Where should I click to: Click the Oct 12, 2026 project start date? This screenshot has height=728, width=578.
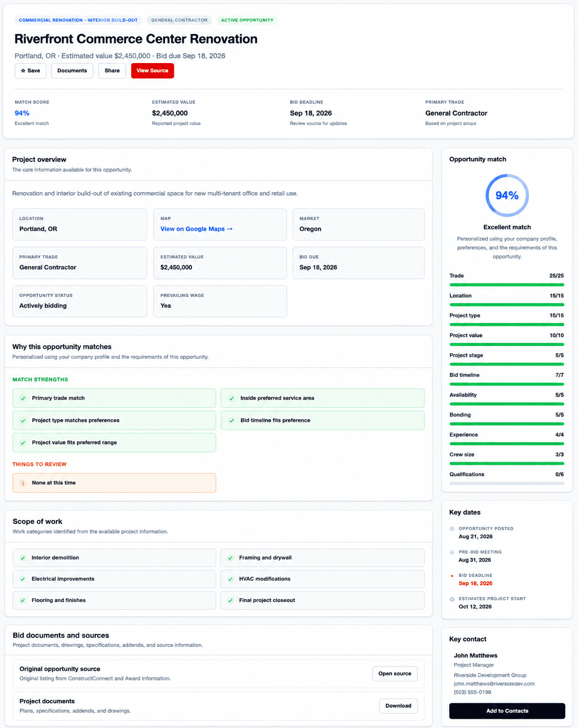[x=475, y=606]
